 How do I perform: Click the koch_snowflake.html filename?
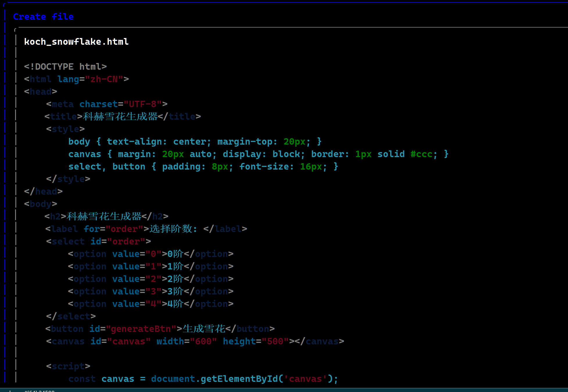point(76,42)
